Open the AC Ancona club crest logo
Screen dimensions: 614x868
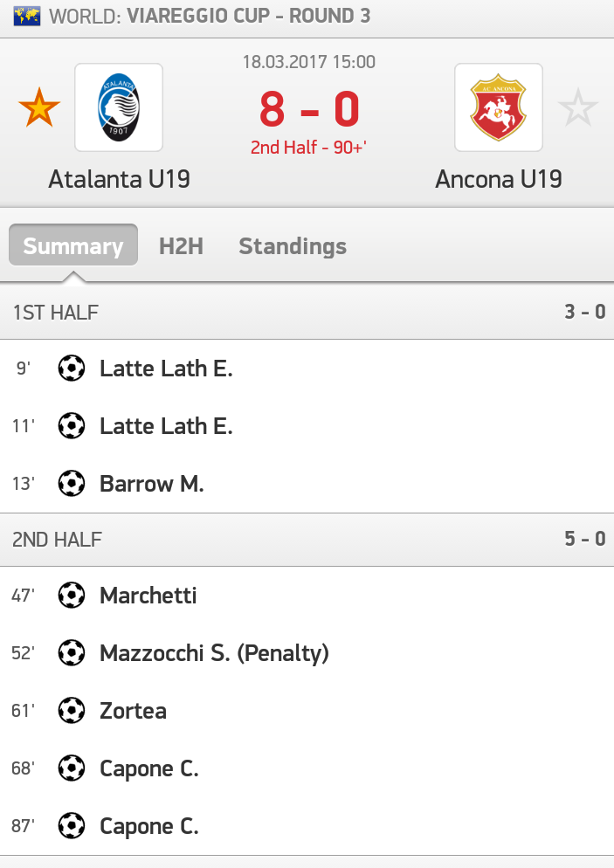(x=498, y=107)
